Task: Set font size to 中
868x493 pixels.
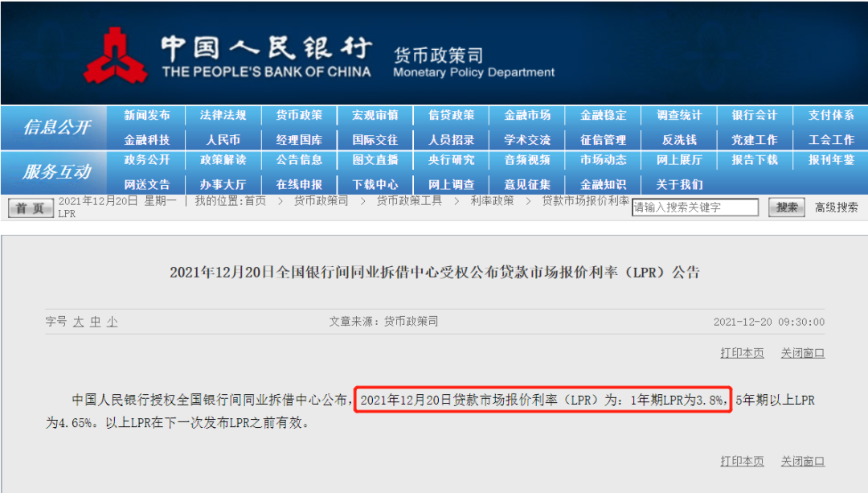Action: point(96,322)
